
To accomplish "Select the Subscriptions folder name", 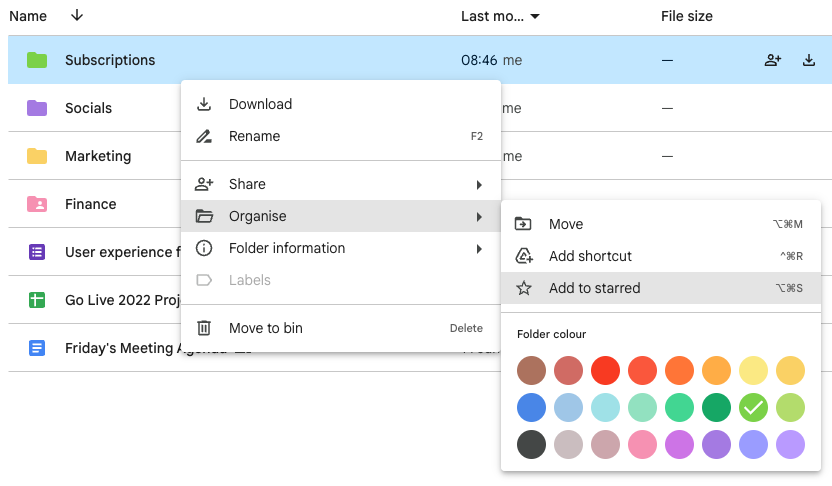I will pos(110,60).
